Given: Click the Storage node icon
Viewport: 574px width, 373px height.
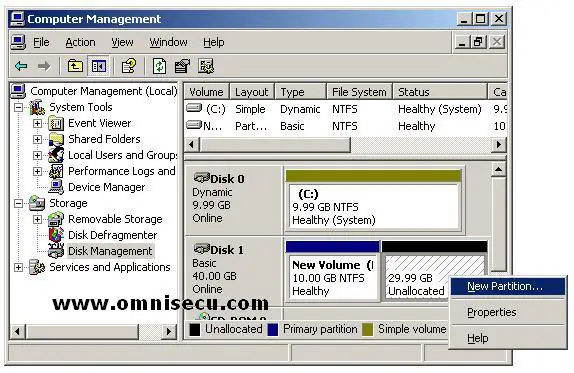Looking at the screenshot, I should pyautogui.click(x=37, y=203).
